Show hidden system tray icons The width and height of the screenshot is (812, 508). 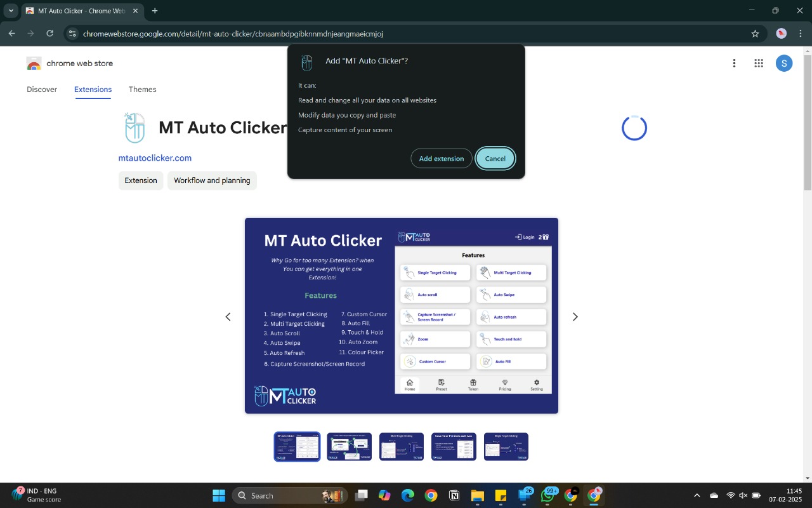[697, 495]
